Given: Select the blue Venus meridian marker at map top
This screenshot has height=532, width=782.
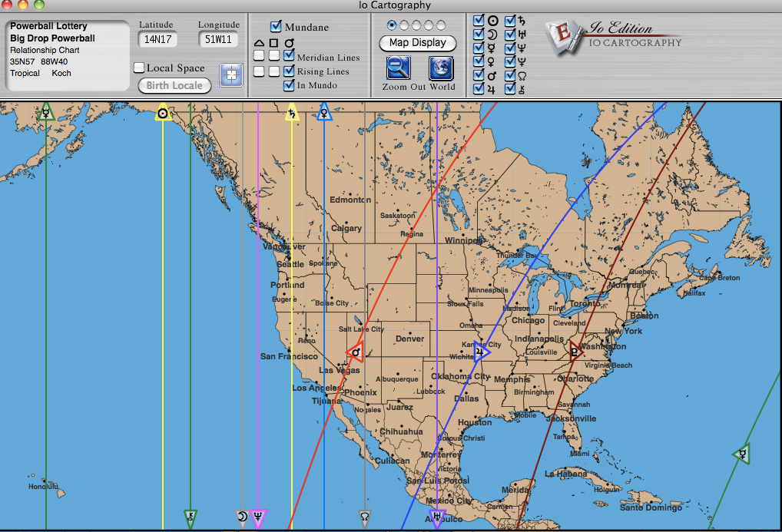Looking at the screenshot, I should tap(324, 113).
